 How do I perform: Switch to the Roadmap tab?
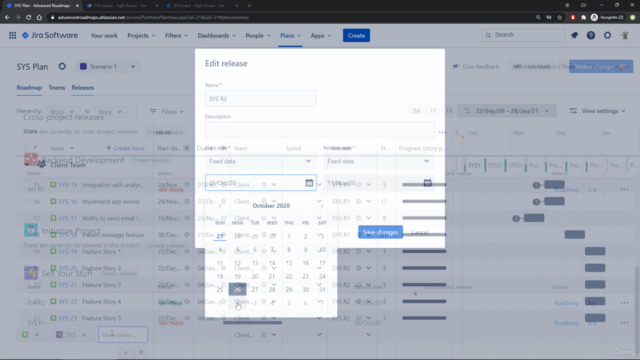[x=29, y=88]
